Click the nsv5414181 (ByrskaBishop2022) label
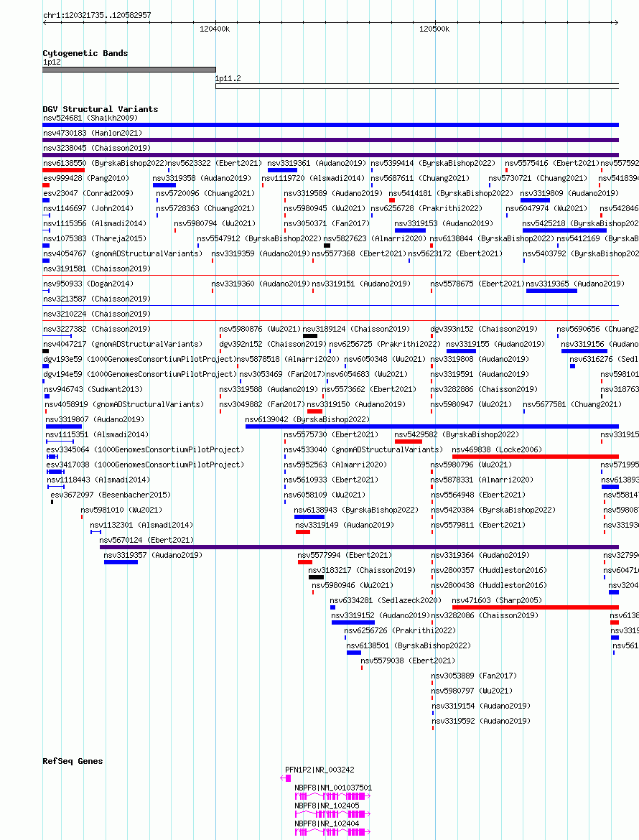This screenshot has height=840, width=639. [451, 193]
